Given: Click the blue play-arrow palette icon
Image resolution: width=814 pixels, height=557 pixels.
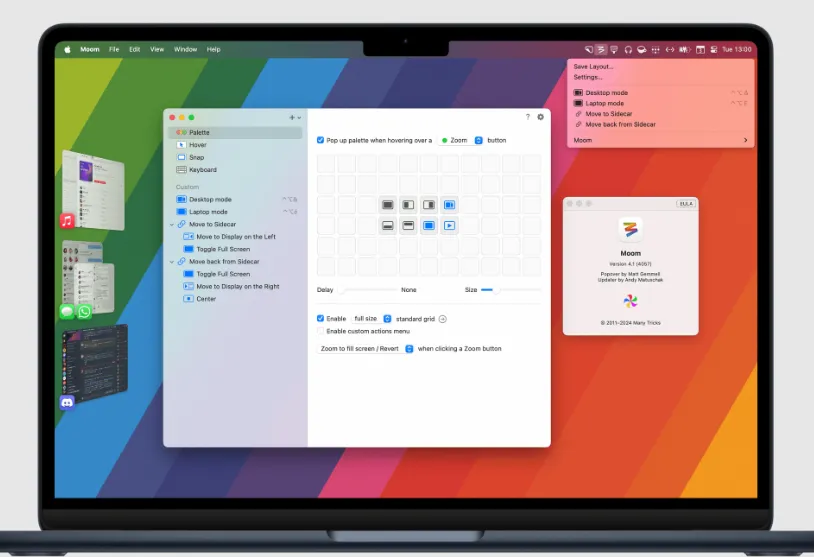Looking at the screenshot, I should pyautogui.click(x=450, y=225).
